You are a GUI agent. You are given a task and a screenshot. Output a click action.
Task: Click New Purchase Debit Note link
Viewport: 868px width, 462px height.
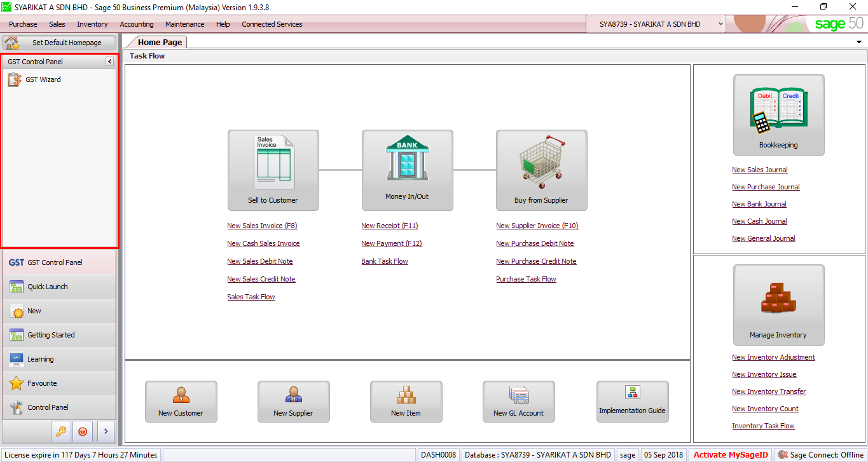535,243
